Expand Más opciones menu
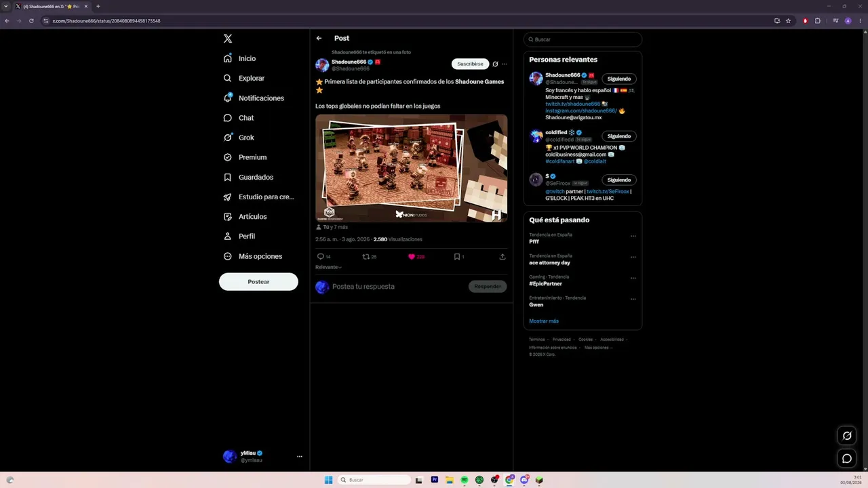Viewport: 868px width, 488px height. 253,256
